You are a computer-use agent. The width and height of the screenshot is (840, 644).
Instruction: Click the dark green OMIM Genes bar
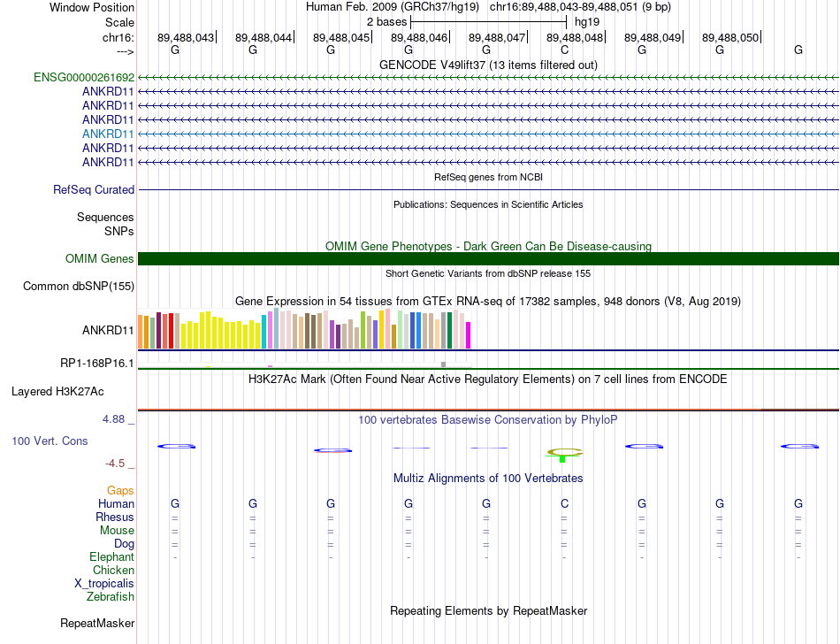tap(488, 259)
